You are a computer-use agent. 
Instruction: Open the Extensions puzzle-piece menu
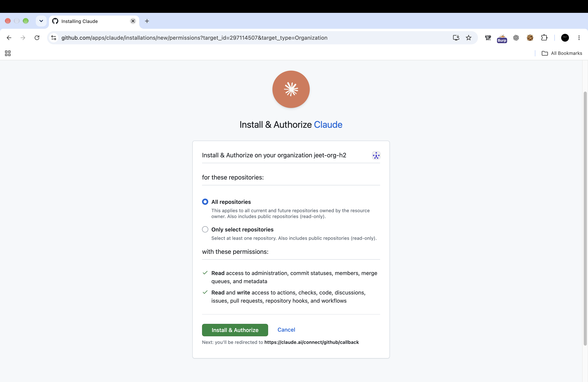[544, 38]
